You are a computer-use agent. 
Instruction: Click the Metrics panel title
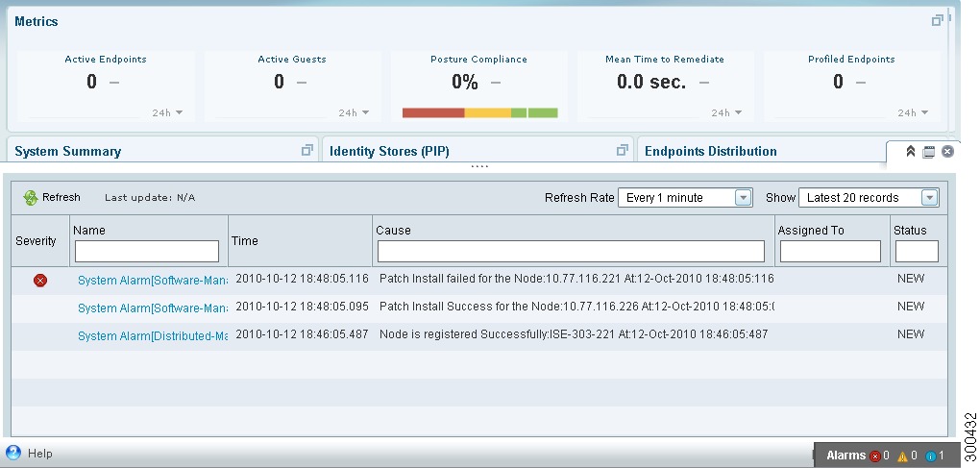click(37, 21)
